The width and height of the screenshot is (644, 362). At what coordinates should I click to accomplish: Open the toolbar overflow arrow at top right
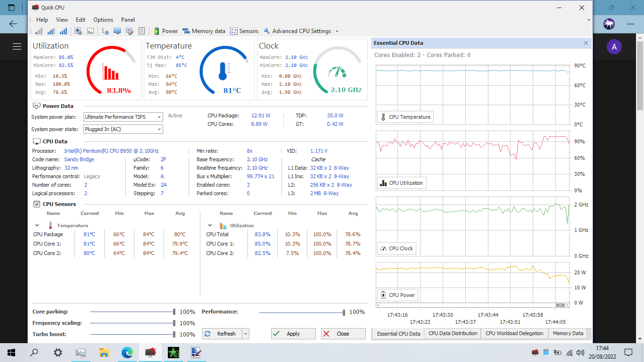[588, 20]
